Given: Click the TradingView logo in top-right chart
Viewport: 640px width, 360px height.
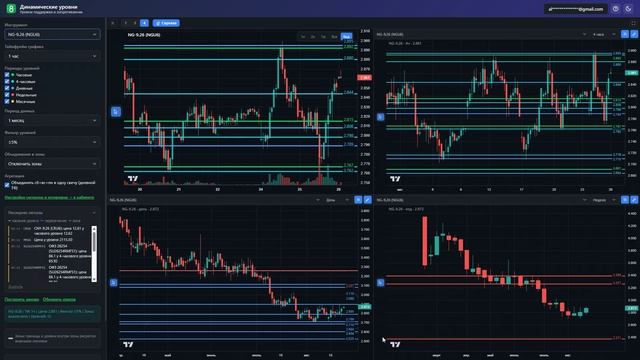Looking at the screenshot, I should [x=395, y=179].
